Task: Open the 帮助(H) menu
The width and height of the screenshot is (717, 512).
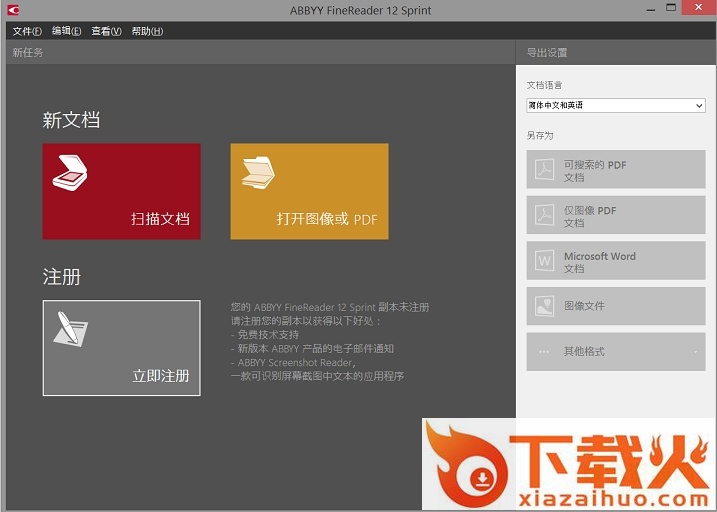Action: [147, 31]
